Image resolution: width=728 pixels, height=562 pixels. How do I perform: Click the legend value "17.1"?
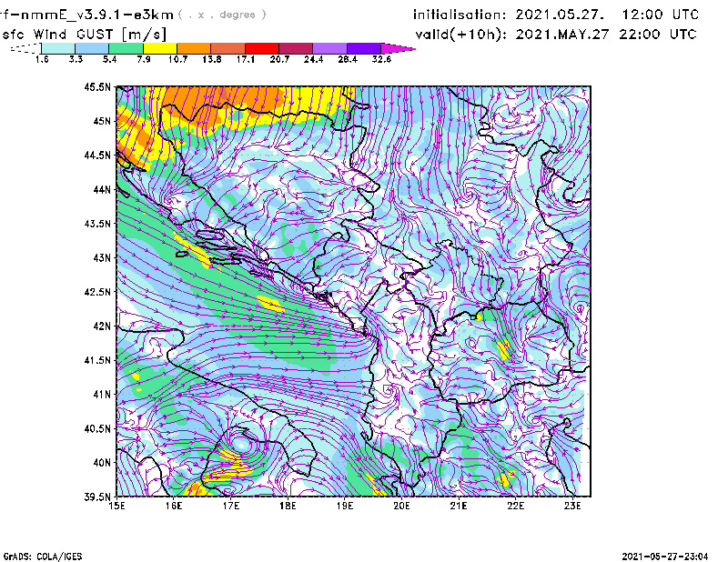click(246, 59)
